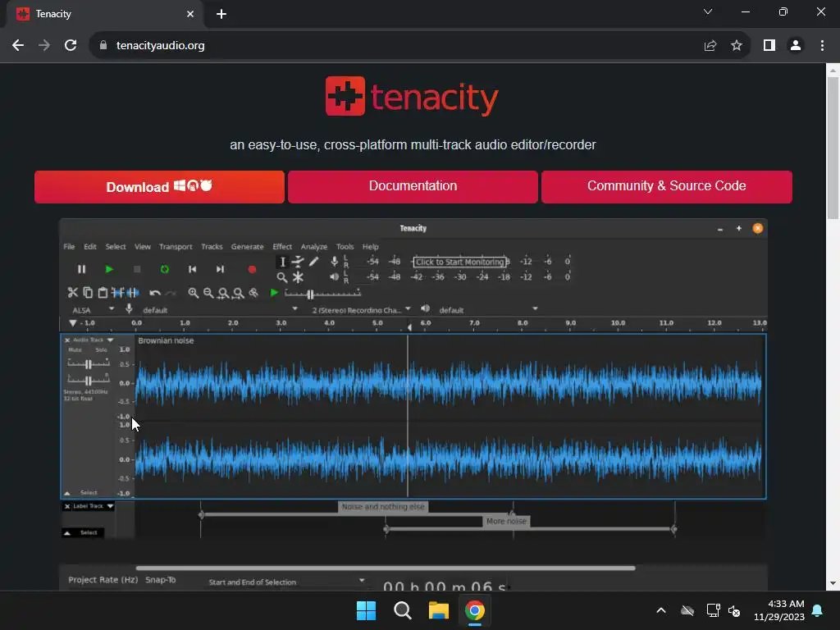Image resolution: width=840 pixels, height=630 pixels.
Task: Click the red Record button
Action: tap(252, 269)
